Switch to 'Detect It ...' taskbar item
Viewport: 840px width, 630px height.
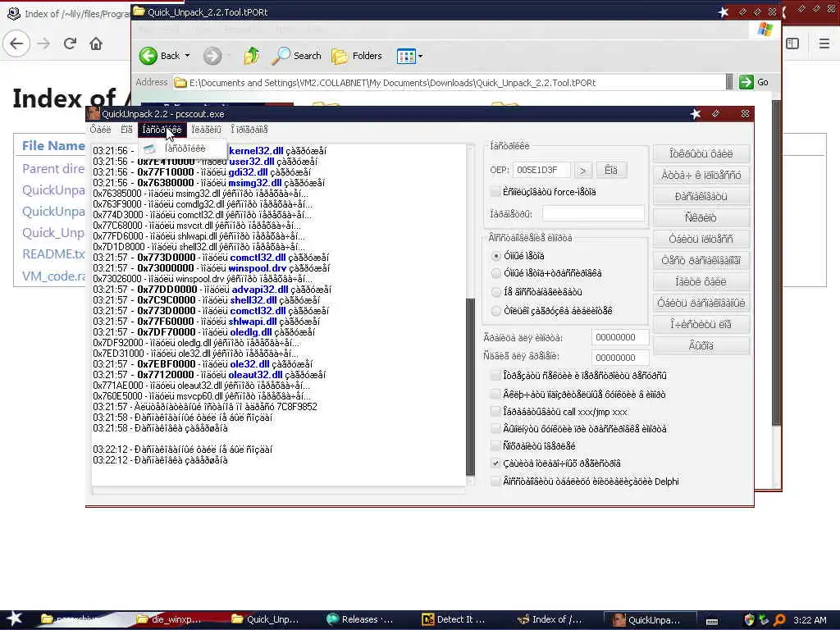click(454, 619)
